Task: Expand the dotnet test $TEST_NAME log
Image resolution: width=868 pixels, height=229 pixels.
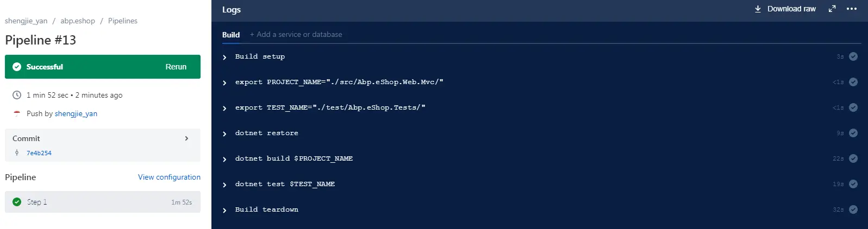Action: [x=224, y=185]
